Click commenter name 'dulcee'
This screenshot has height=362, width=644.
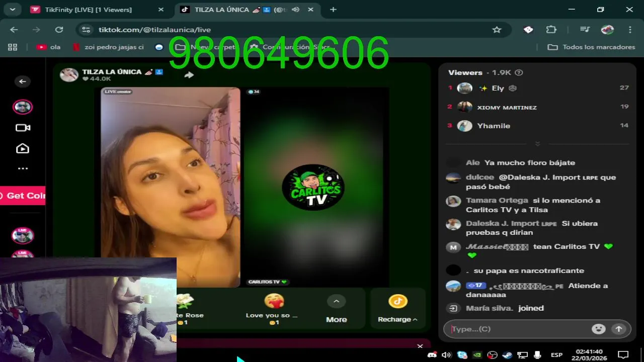480,177
